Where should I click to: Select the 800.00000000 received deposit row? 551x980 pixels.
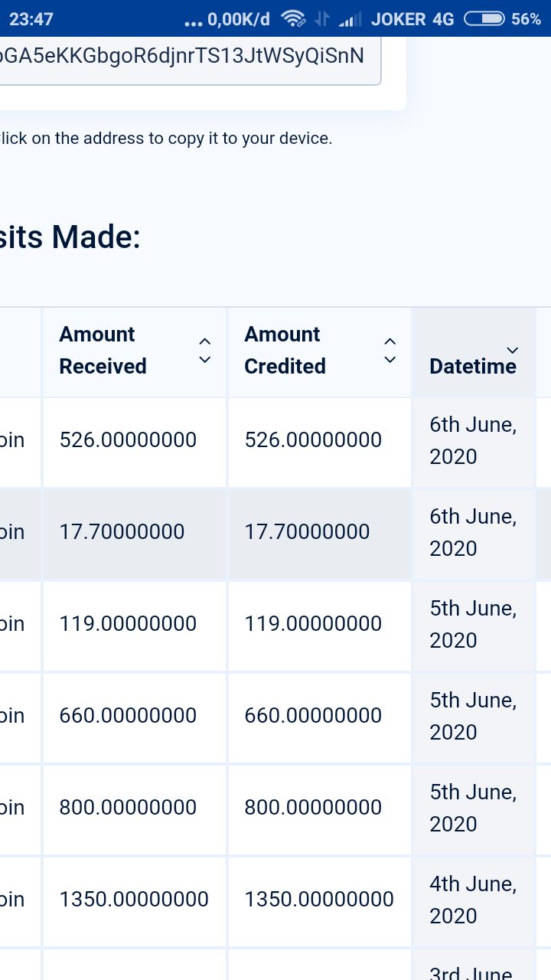[x=275, y=809]
